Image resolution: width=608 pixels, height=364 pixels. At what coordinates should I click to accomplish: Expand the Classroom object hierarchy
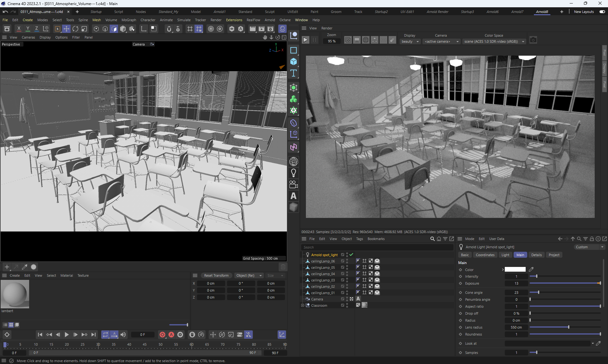(x=303, y=305)
